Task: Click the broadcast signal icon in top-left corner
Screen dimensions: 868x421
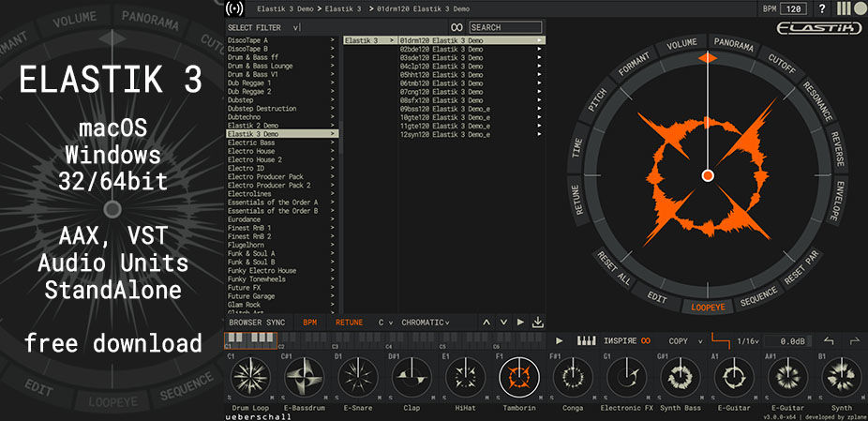Action: (234, 8)
